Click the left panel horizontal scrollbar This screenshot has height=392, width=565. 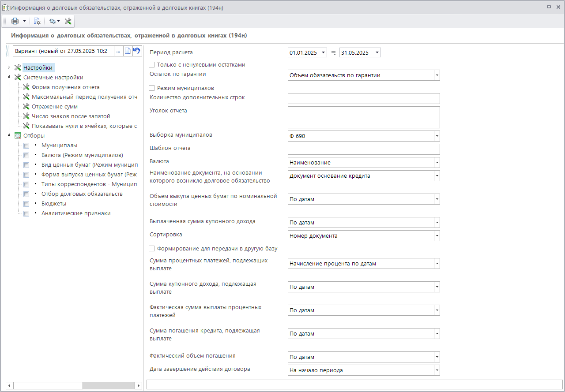pyautogui.click(x=48, y=385)
